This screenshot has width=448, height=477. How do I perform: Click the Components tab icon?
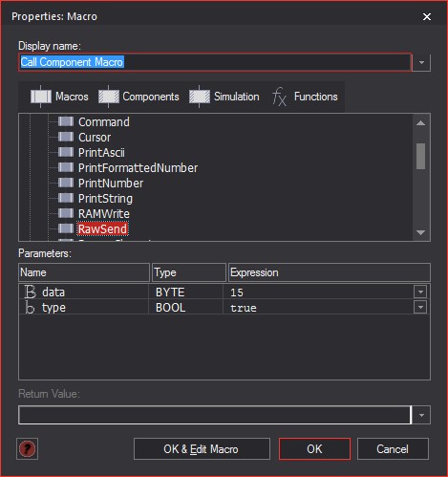(109, 97)
